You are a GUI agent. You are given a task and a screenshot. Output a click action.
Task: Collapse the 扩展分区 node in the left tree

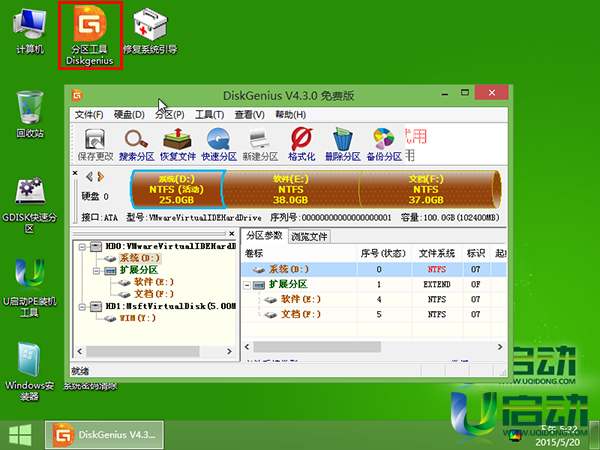96,271
